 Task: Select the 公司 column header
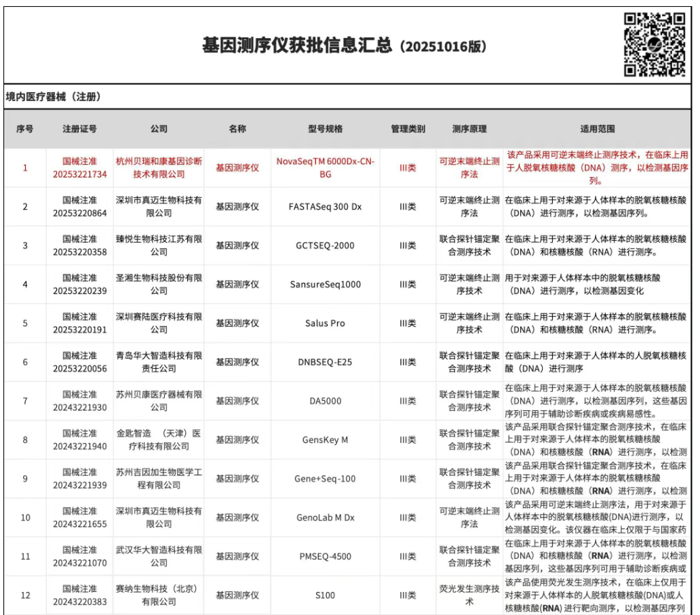point(159,129)
